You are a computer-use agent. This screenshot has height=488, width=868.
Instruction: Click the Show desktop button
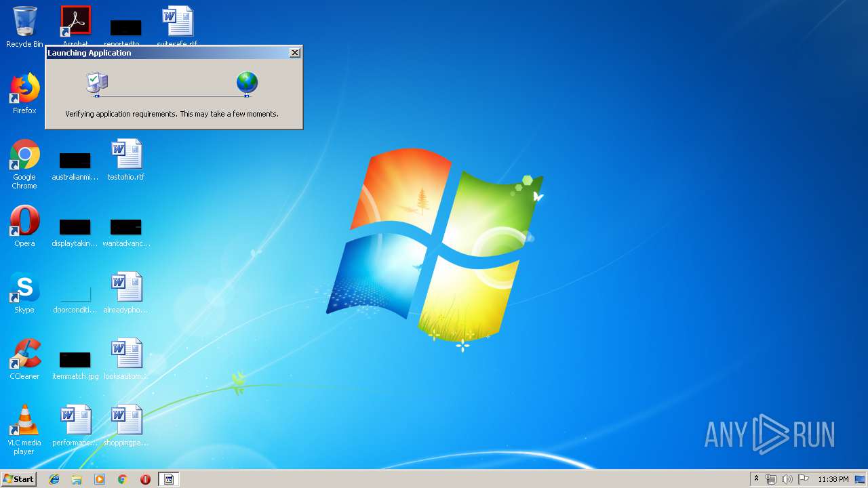[x=861, y=479]
